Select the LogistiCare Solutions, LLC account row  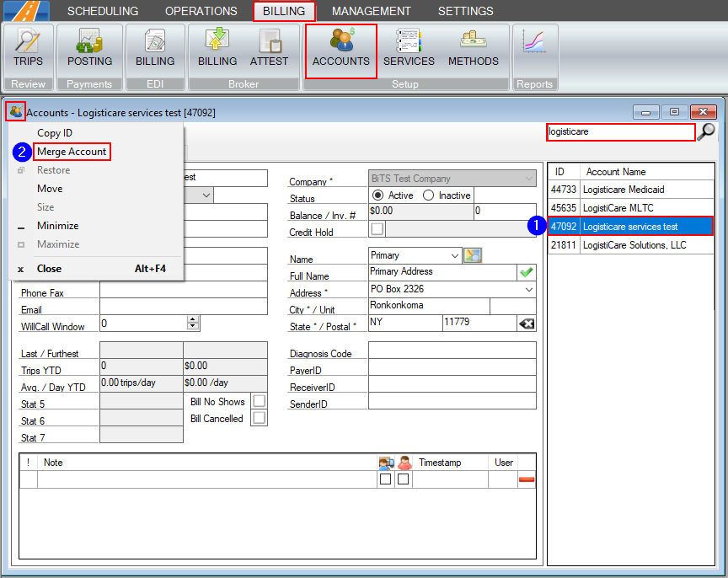click(631, 245)
